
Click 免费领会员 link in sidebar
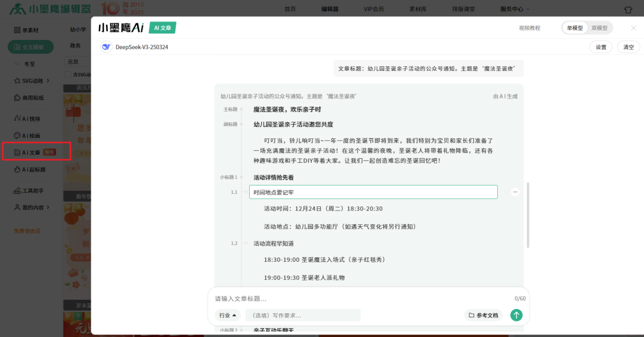pos(27,231)
